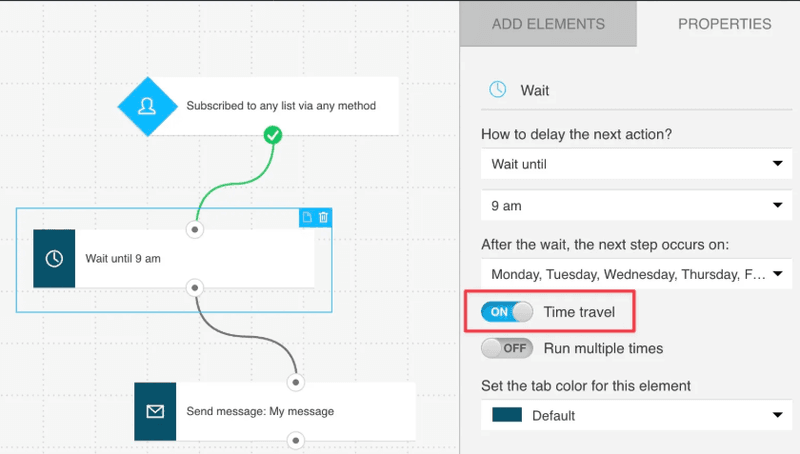
Task: Turn off the Time travel toggle
Action: coord(507,312)
